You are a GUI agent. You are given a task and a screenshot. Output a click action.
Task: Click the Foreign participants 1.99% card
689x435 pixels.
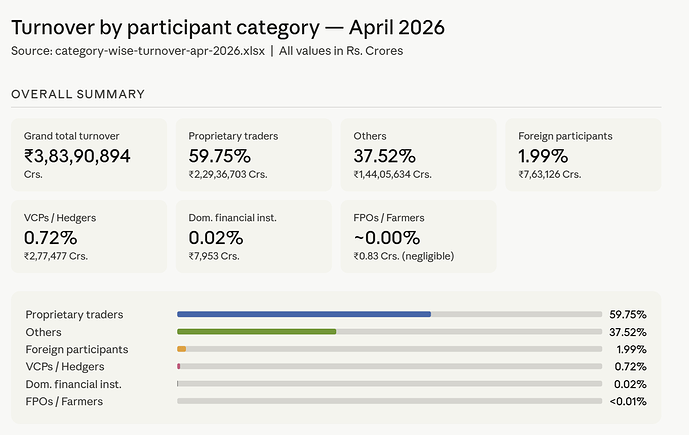(583, 155)
